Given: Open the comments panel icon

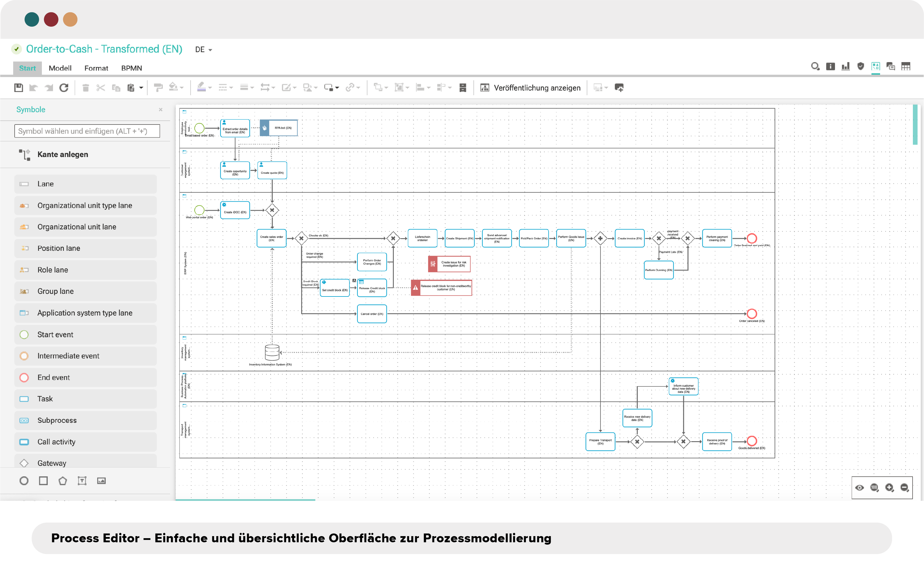Looking at the screenshot, I should (891, 67).
